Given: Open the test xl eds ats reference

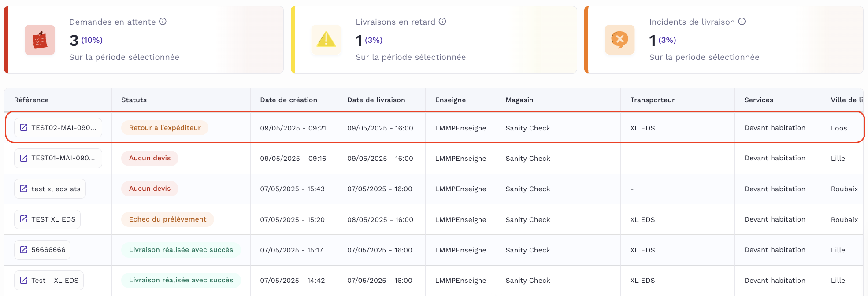Looking at the screenshot, I should tap(50, 189).
